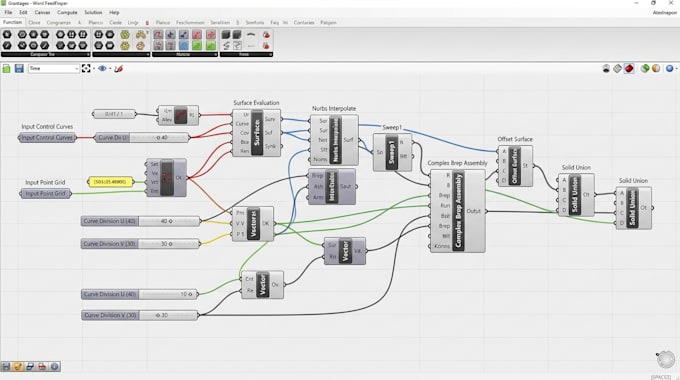
Task: Toggle the green selected-only preview icon
Action: coord(645,69)
